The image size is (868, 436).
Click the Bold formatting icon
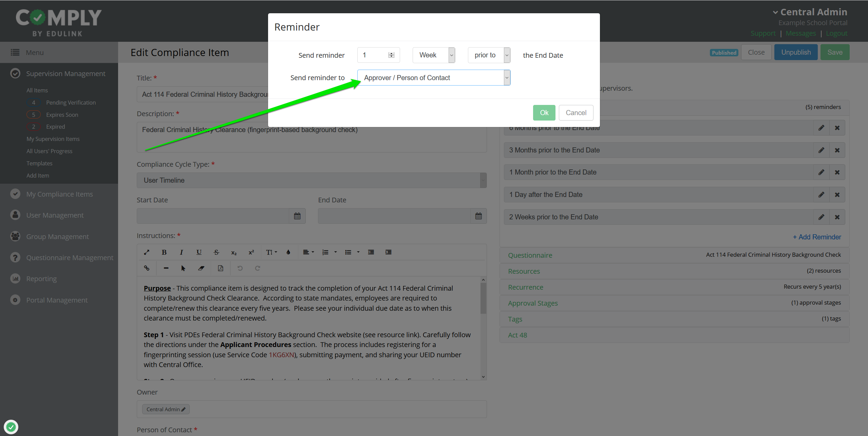point(164,252)
